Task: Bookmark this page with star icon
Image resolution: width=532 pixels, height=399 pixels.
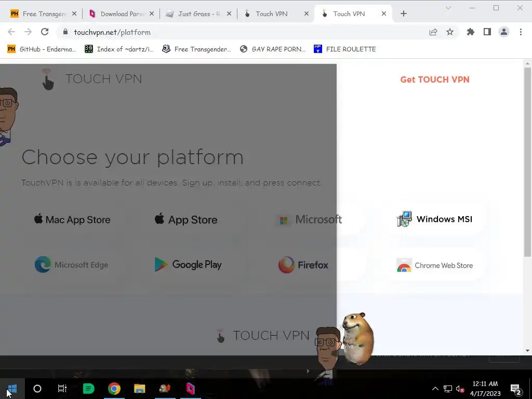Action: [x=450, y=32]
